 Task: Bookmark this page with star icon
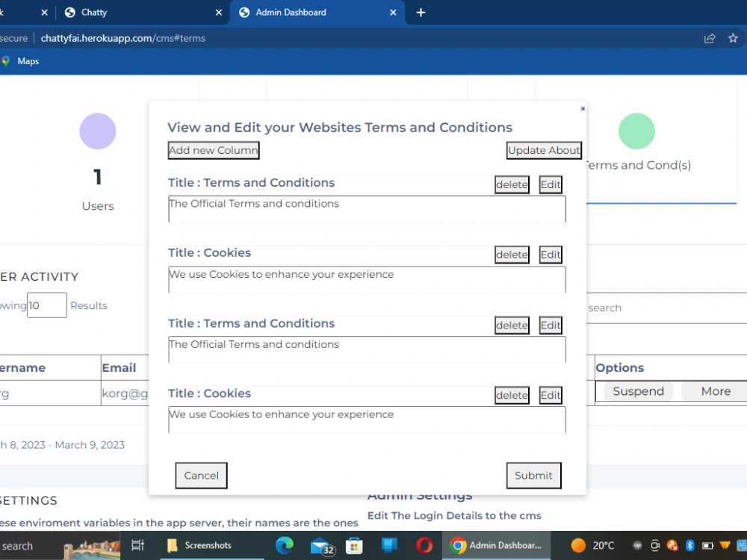point(733,38)
